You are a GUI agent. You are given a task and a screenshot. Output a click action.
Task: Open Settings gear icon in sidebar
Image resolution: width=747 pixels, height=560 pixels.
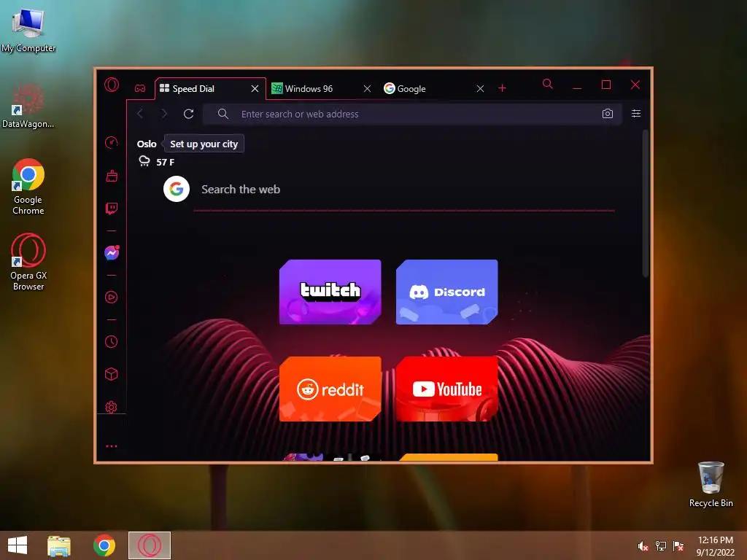[112, 407]
